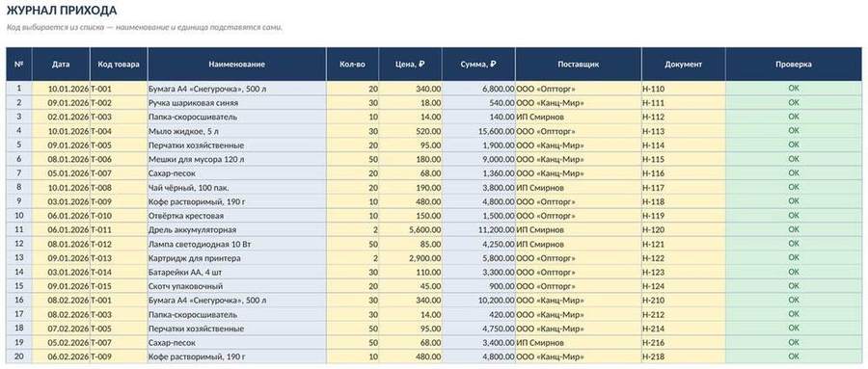868x369 pixels.
Task: Click document cell Н-218 in last row
Action: [x=683, y=356]
